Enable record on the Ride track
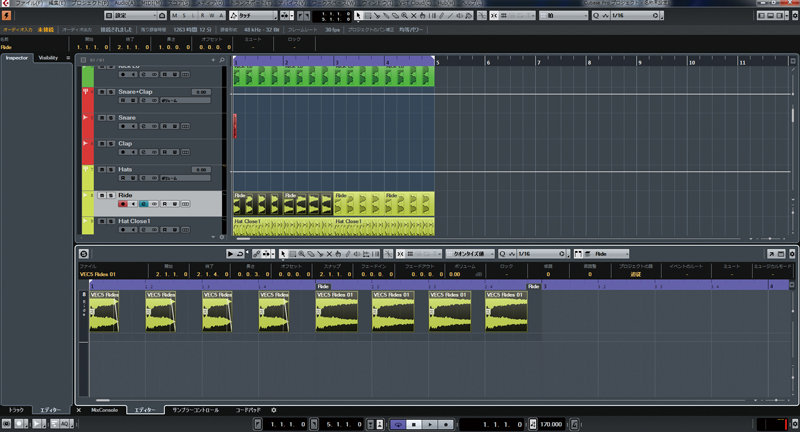The width and height of the screenshot is (800, 432). pyautogui.click(x=122, y=204)
